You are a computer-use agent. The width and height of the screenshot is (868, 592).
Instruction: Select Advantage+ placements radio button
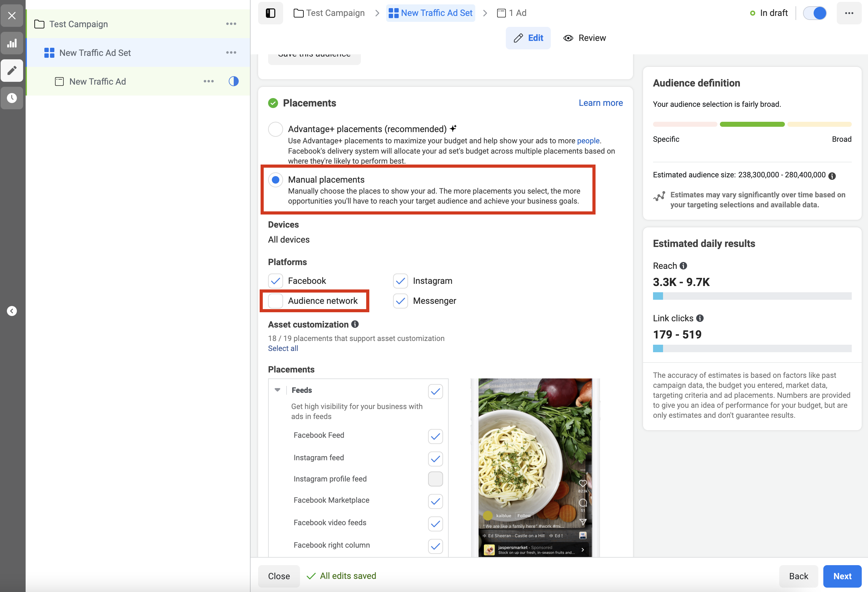(276, 129)
